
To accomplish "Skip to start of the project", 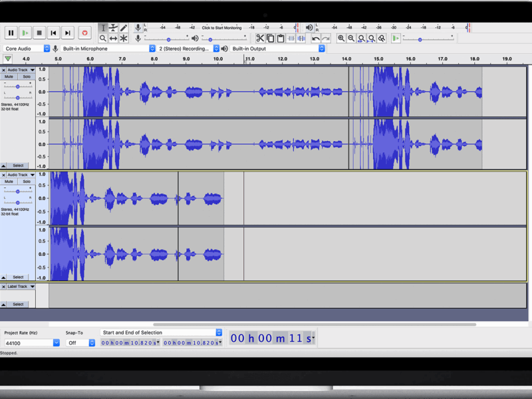I will pos(53,33).
